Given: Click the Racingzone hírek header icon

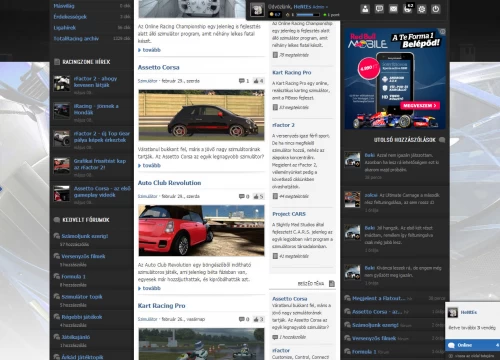Looking at the screenshot, I should (57, 62).
